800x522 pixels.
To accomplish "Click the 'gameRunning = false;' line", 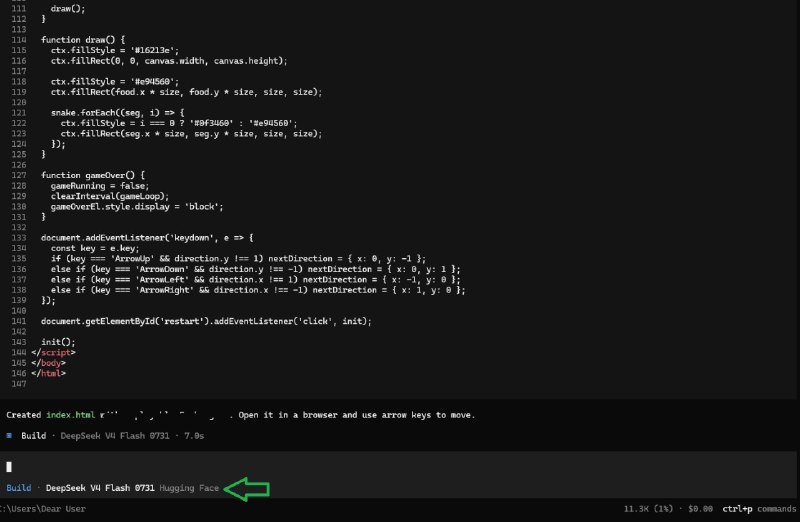I will (100, 186).
